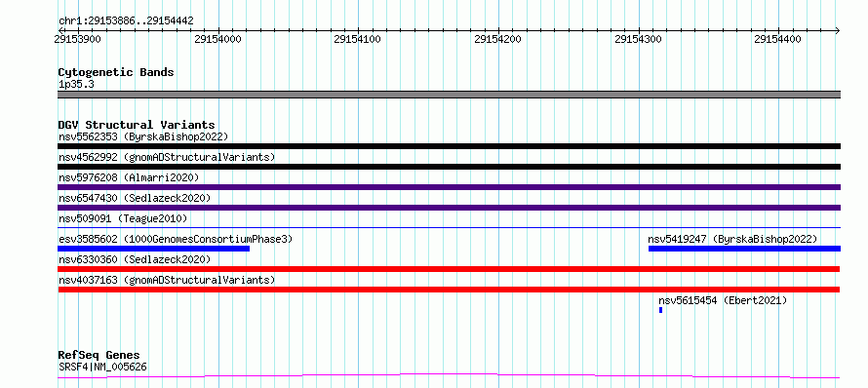Screen dimensions: 868x388
Task: Click the magenta SRSF4 gene line
Action: pos(449,376)
